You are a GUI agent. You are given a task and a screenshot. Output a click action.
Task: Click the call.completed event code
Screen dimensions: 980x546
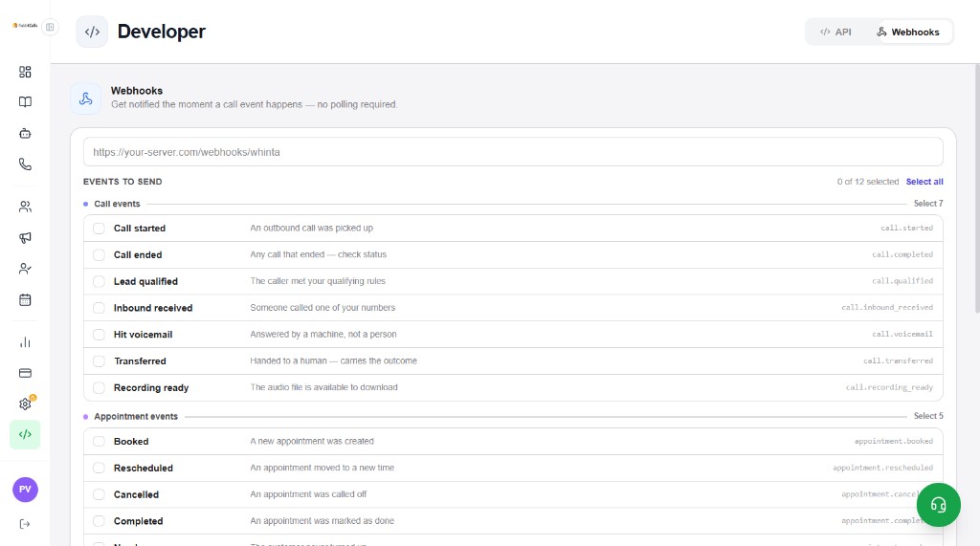[902, 255]
